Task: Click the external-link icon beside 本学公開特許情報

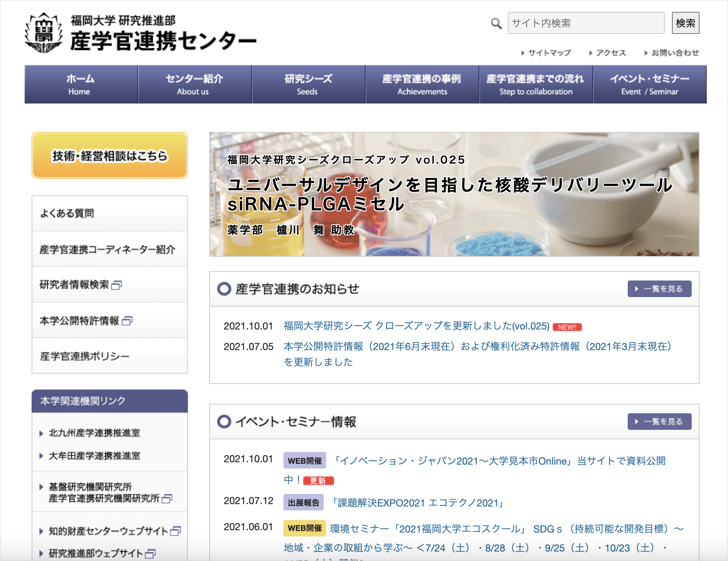Action: [128, 321]
